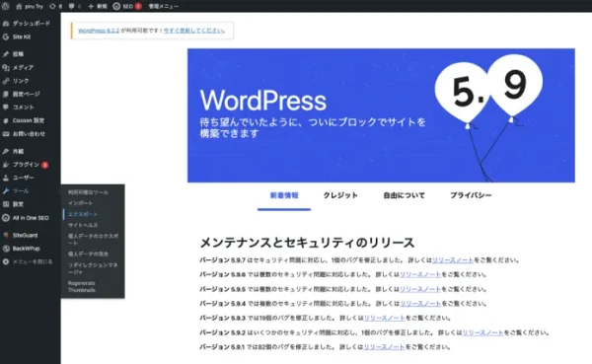The width and height of the screenshot is (592, 364).
Task: Choose 利用可能なツール in the tools submenu
Action: [x=88, y=192]
